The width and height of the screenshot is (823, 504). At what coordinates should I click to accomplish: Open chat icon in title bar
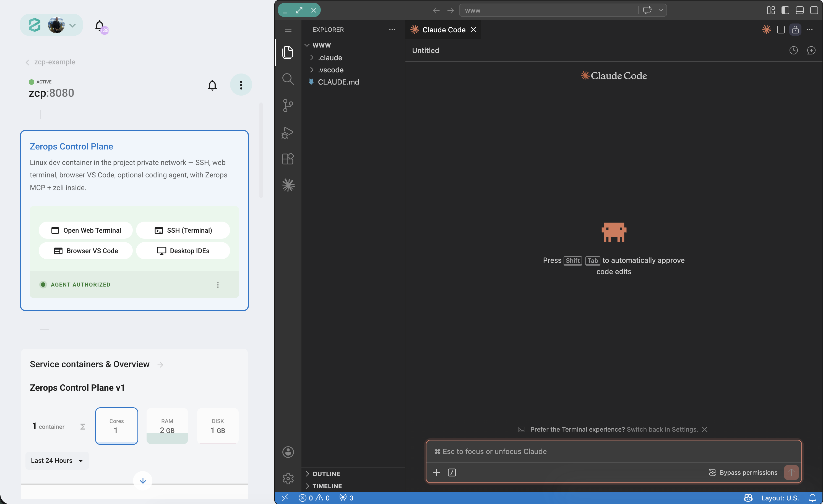click(647, 10)
